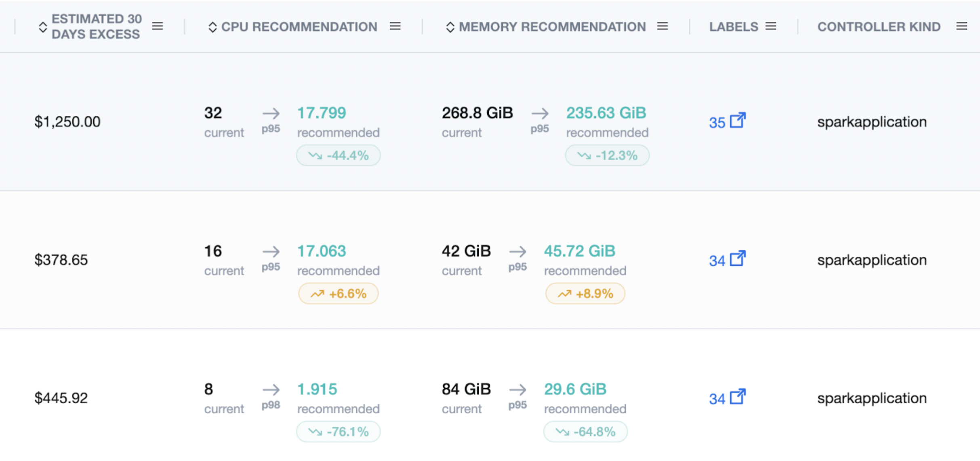This screenshot has width=980, height=461.
Task: Open Labels column menu icon
Action: [771, 27]
